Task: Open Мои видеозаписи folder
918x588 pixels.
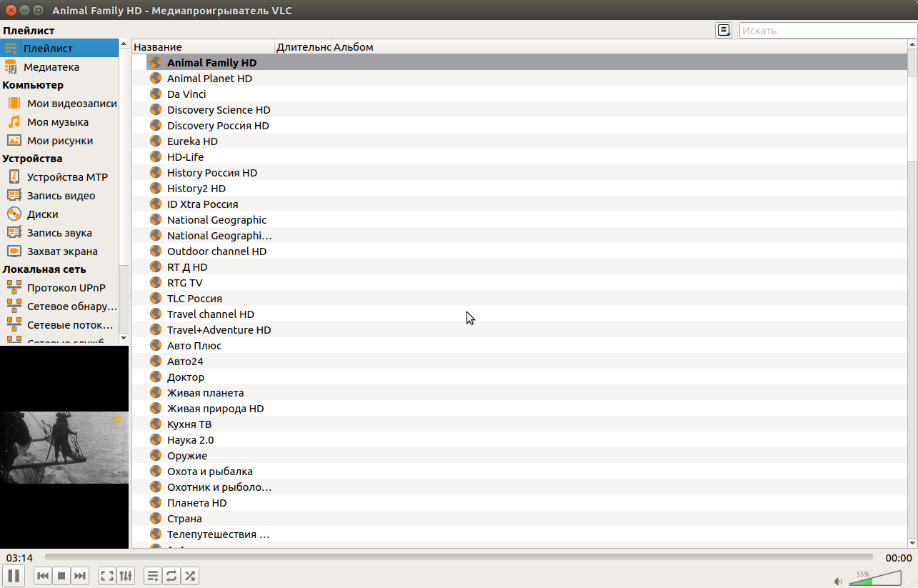Action: coord(59,104)
